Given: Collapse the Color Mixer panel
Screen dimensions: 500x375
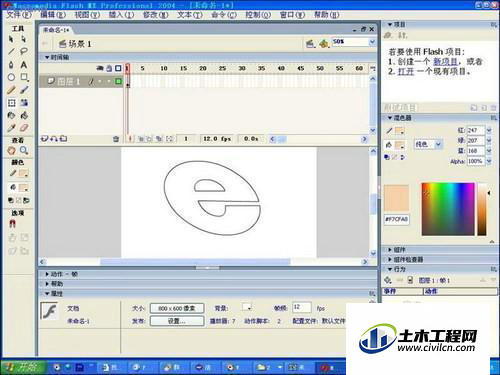Looking at the screenshot, I should click(x=390, y=118).
